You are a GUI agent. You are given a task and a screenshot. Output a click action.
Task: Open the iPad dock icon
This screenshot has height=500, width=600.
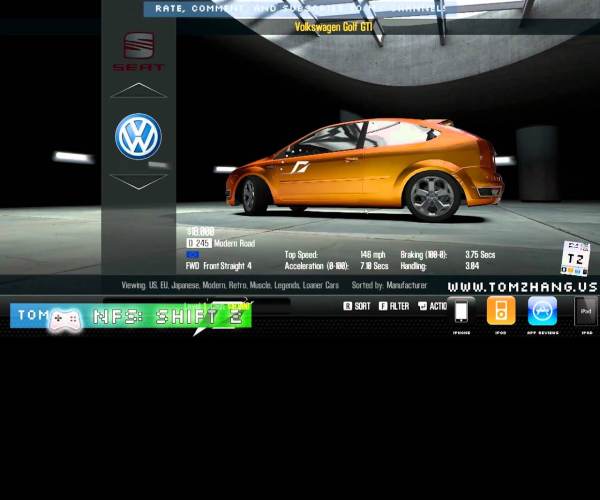[586, 311]
